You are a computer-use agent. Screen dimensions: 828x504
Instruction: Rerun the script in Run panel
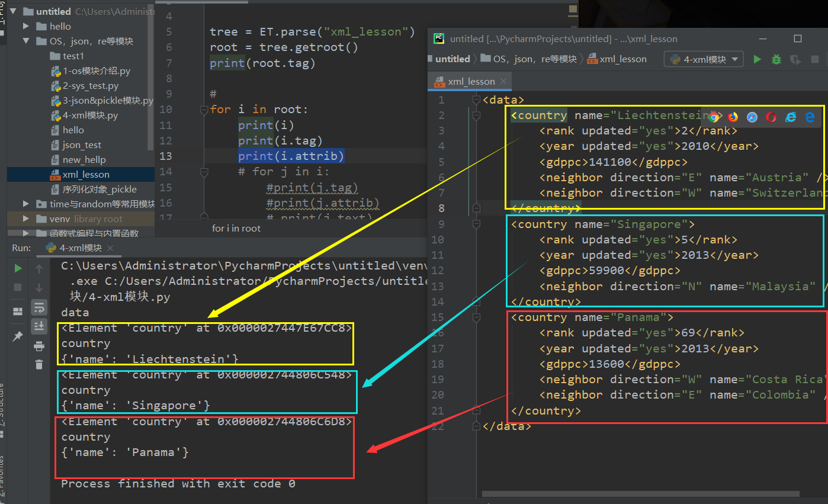[x=18, y=268]
